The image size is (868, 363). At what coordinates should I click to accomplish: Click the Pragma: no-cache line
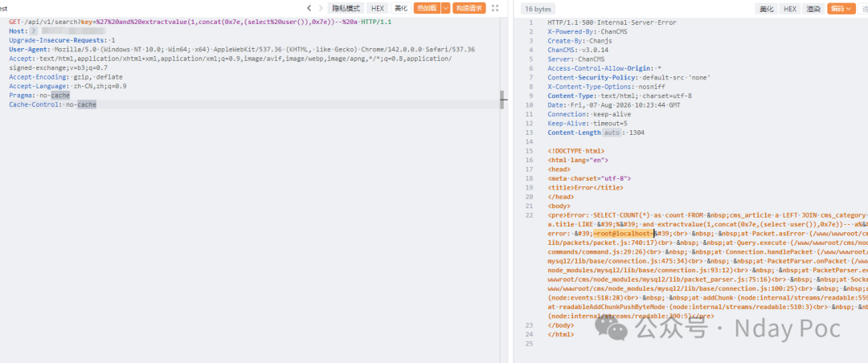[39, 96]
